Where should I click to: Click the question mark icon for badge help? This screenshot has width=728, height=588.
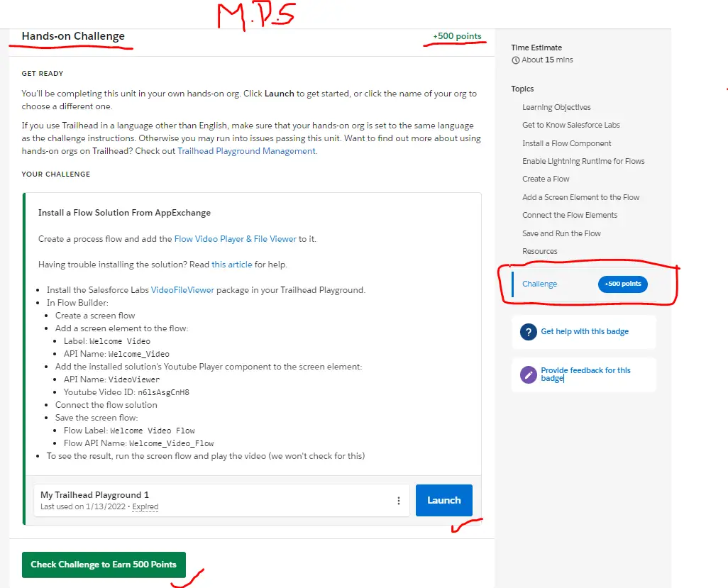pyautogui.click(x=527, y=331)
